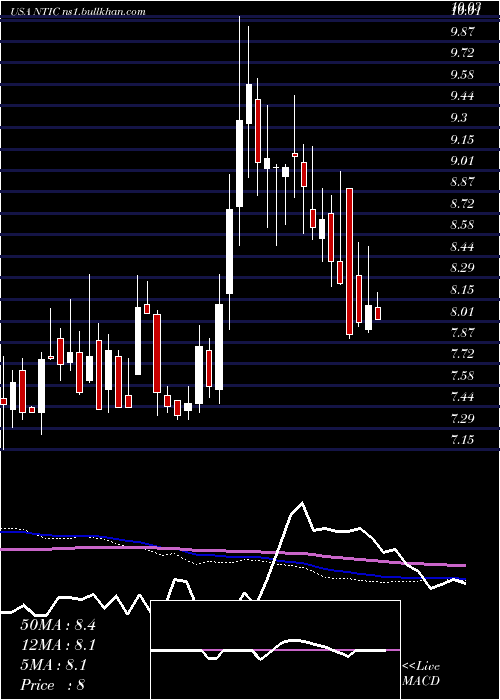
Task: Click the 9.87 price axis label
Action: click(x=462, y=32)
